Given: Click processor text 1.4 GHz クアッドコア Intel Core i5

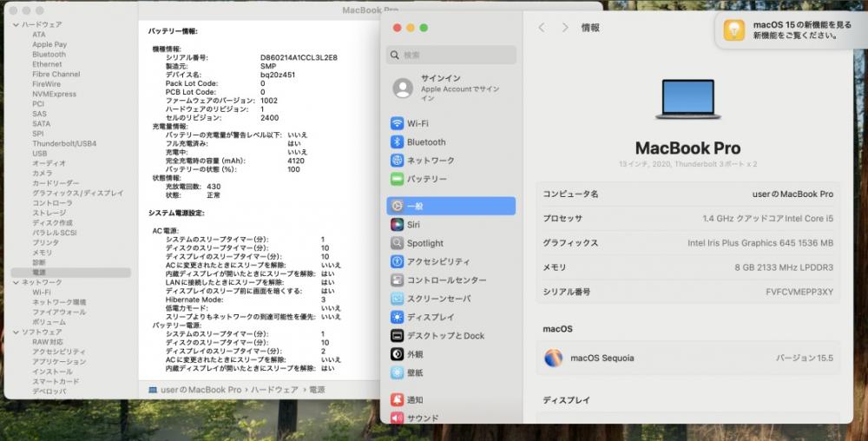Looking at the screenshot, I should pyautogui.click(x=768, y=219).
